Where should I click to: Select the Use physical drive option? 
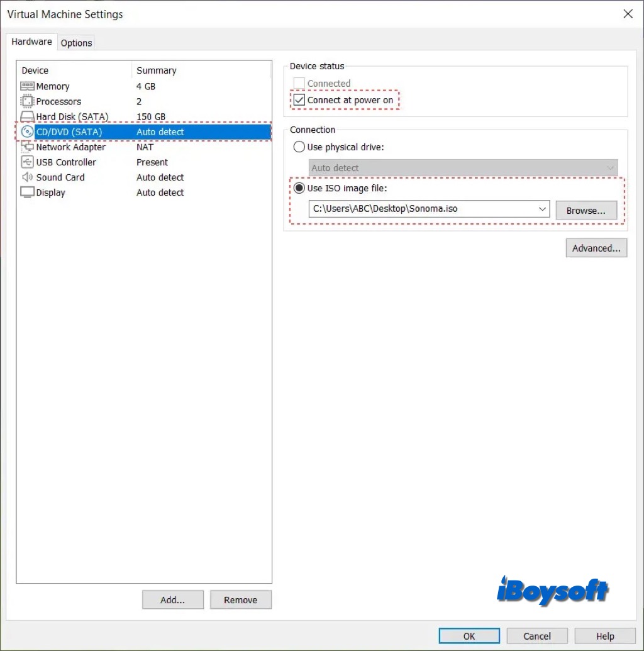click(x=299, y=147)
